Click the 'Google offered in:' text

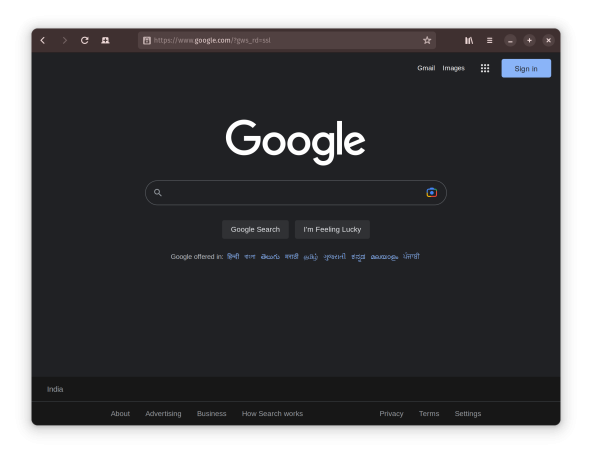click(197, 257)
